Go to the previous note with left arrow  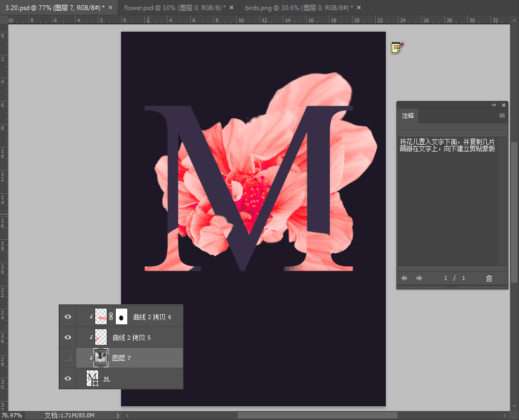click(404, 278)
